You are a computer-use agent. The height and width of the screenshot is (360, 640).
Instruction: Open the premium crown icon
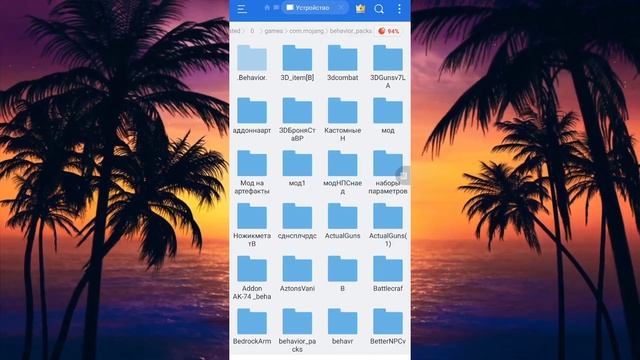pyautogui.click(x=360, y=9)
